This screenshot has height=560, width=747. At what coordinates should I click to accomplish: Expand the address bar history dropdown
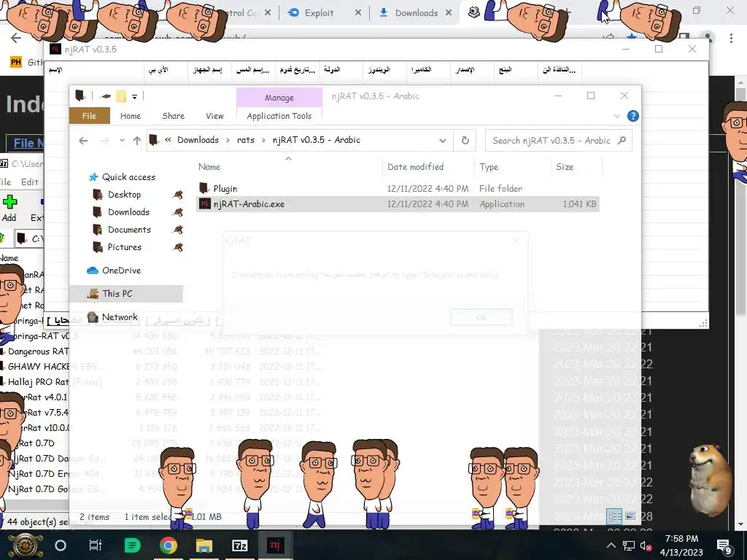coord(443,141)
